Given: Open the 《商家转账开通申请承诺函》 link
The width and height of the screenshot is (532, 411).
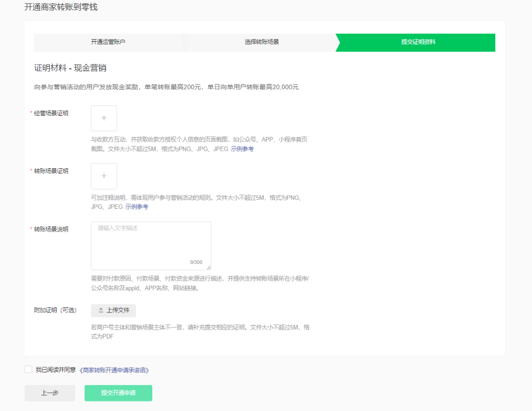Looking at the screenshot, I should click(114, 370).
